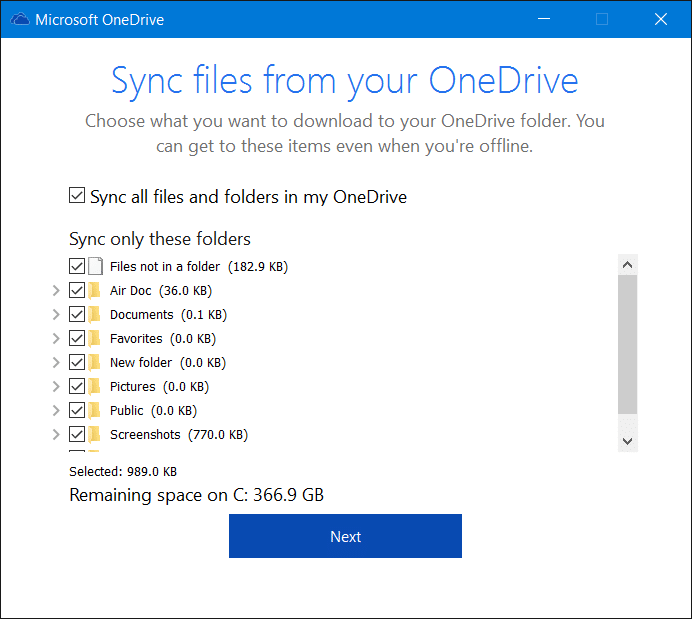Screen dimensions: 692x619
Task: Select the Public (0.0 KB) label
Action: coord(154,411)
